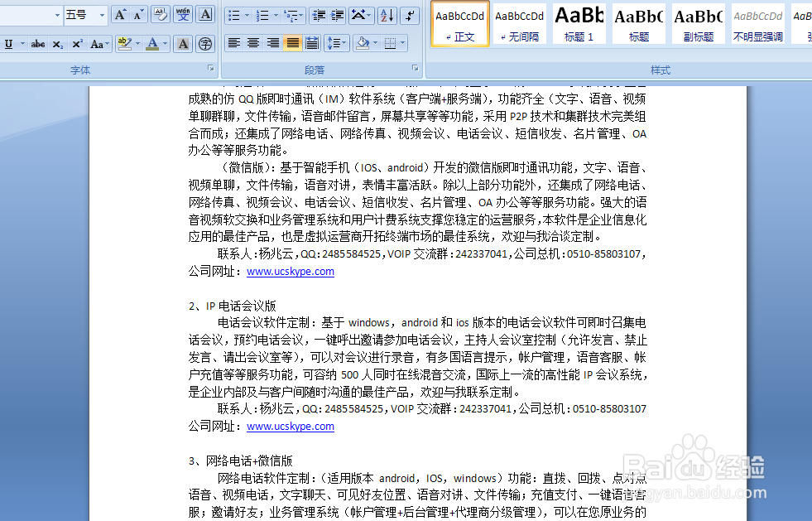Toggle Character Shading on text

[x=183, y=44]
